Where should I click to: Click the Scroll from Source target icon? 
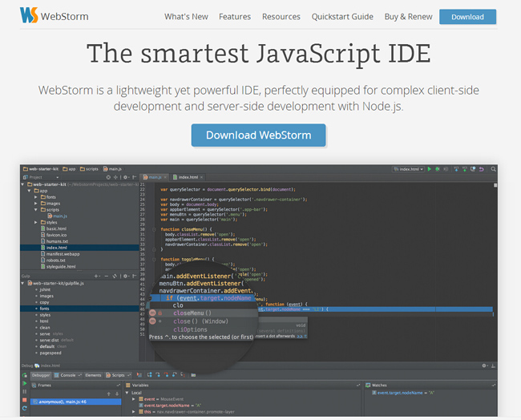108,177
